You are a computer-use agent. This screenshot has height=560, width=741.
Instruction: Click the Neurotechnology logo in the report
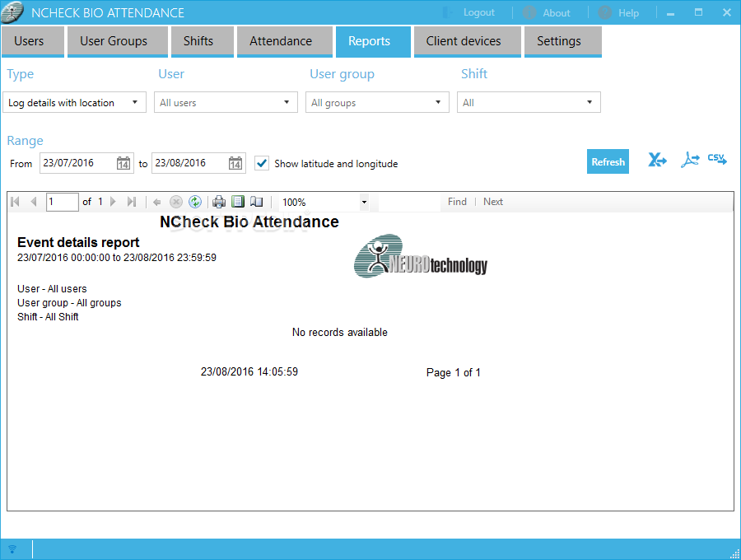coord(421,255)
